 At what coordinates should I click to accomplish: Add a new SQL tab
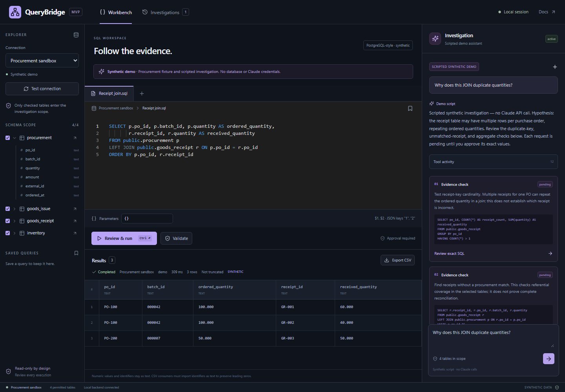coord(142,94)
